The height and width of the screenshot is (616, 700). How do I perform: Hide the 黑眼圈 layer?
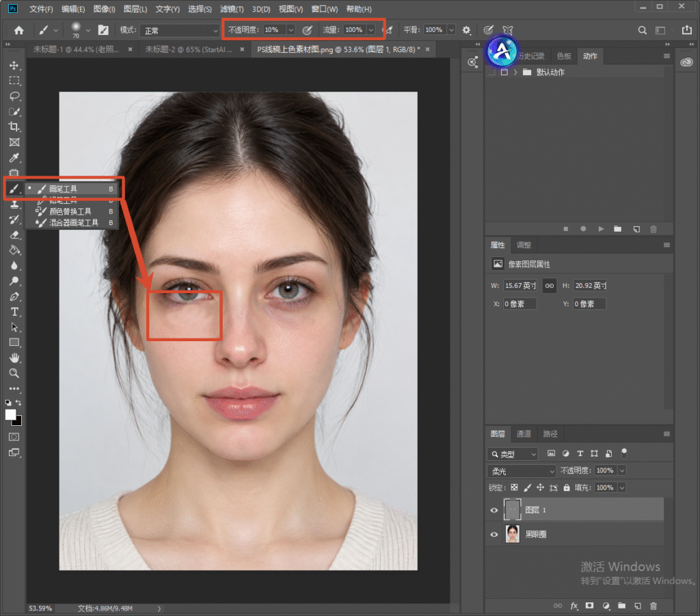(x=494, y=535)
